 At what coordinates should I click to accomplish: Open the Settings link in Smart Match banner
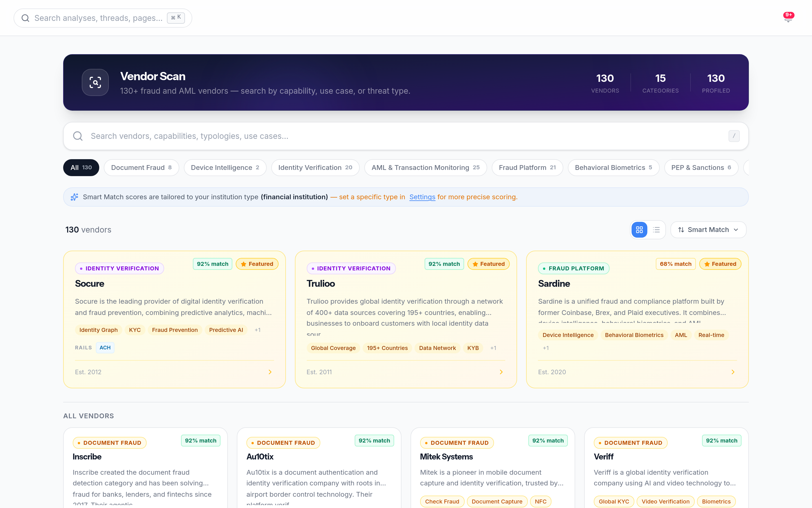(x=422, y=197)
